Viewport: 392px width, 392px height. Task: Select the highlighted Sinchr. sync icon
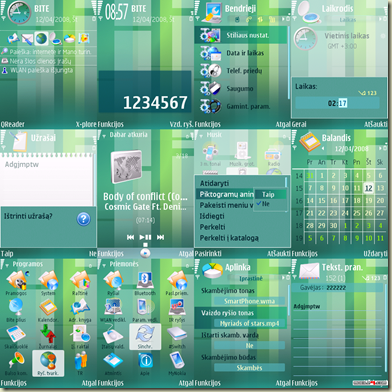145,337
